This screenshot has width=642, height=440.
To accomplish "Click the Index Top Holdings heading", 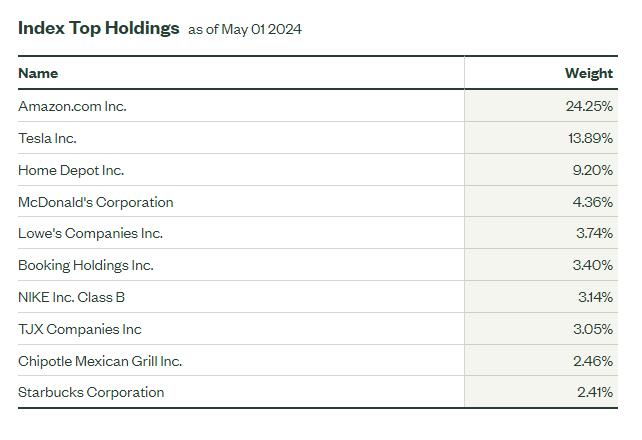I will pos(98,28).
